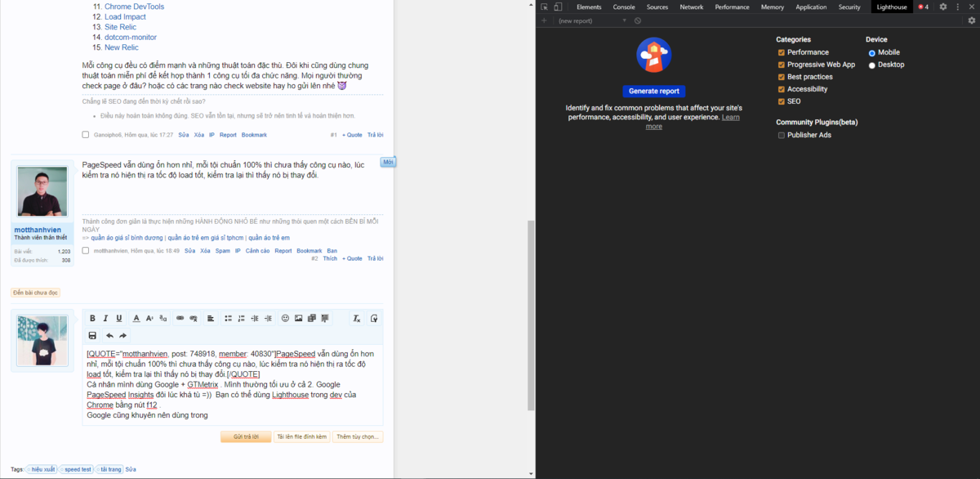Open the smilies picker in editor
The width and height of the screenshot is (980, 479).
tap(285, 318)
